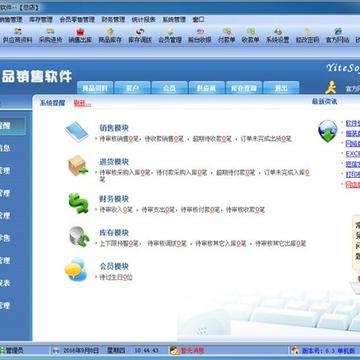Click 待过生日0位 reminder

coord(116,277)
